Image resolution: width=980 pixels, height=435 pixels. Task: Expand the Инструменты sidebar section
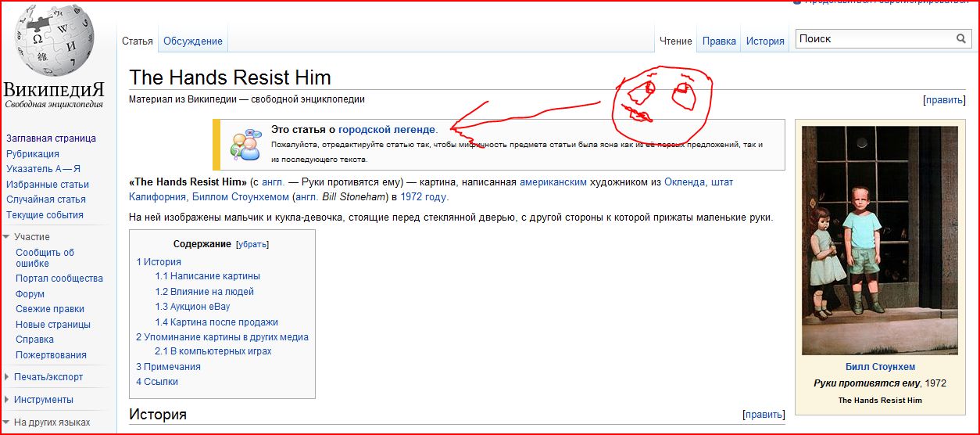pyautogui.click(x=7, y=400)
